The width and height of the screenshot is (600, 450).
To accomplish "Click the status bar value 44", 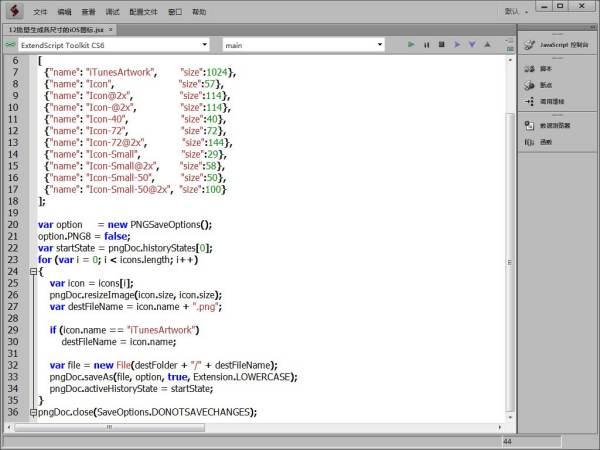I will click(x=507, y=442).
